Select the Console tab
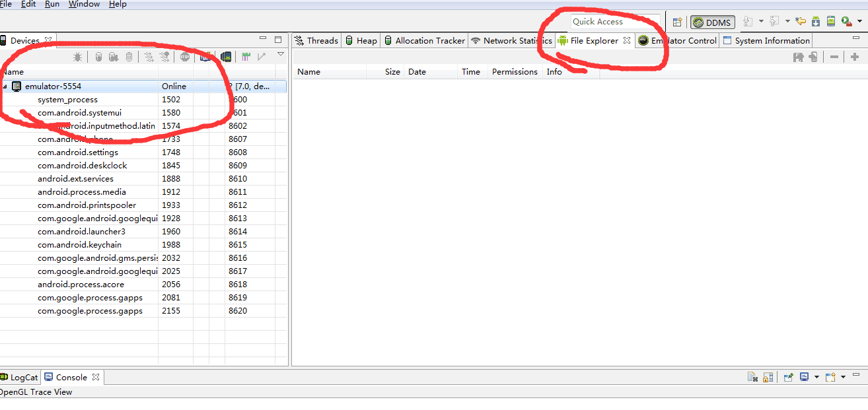 71,378
